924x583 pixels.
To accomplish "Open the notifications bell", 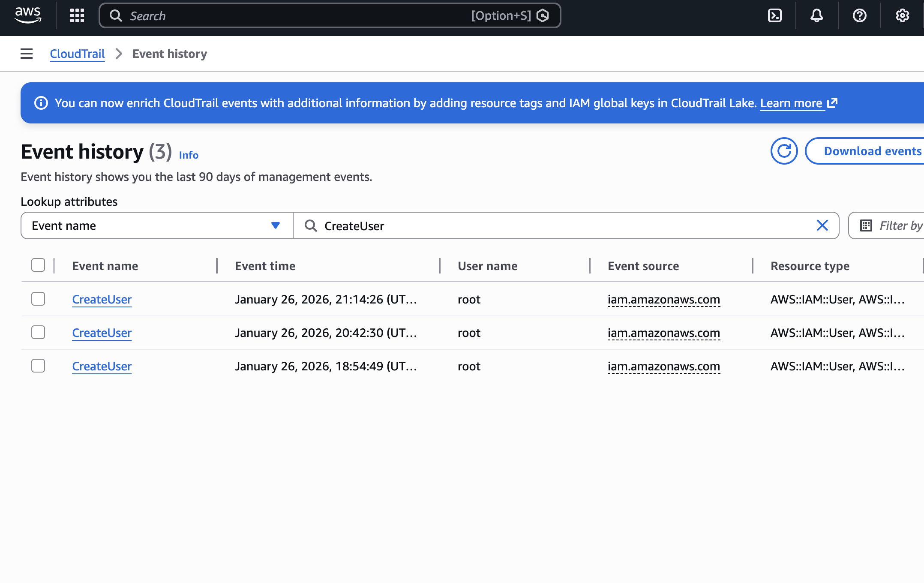I will tap(817, 15).
